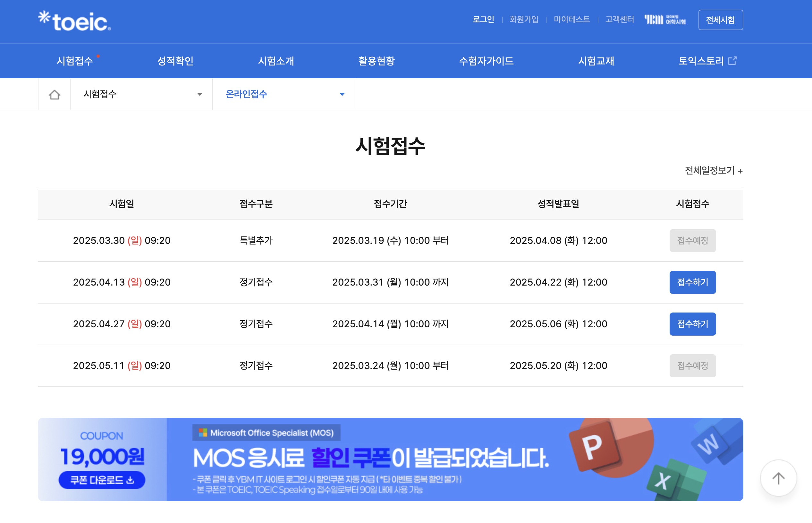Click 접수하기 for 2025.04.27 exam
This screenshot has height=523, width=812.
pyautogui.click(x=692, y=324)
